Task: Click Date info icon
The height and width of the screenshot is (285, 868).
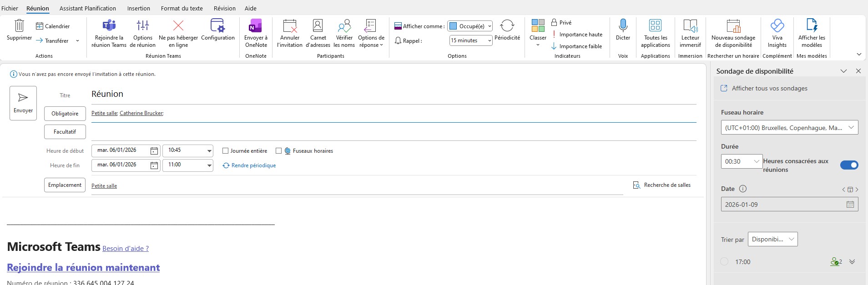Action: [x=743, y=189]
